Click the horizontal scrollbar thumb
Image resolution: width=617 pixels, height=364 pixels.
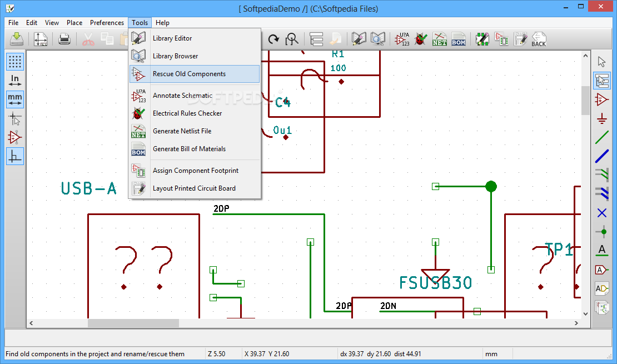[x=133, y=323]
